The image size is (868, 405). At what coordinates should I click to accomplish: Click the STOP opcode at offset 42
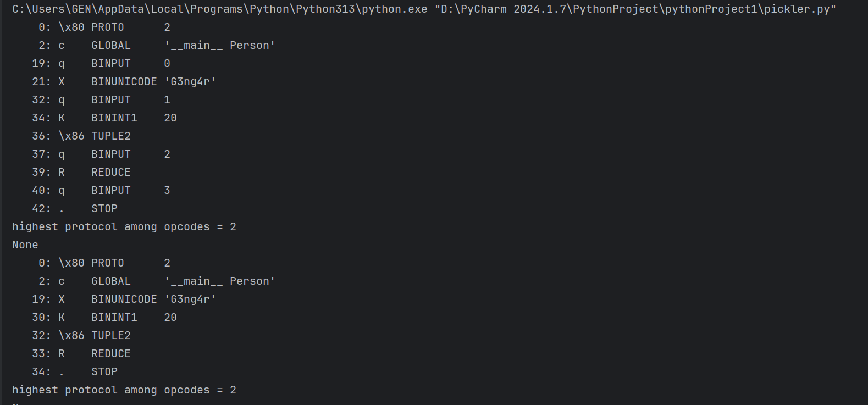click(104, 209)
